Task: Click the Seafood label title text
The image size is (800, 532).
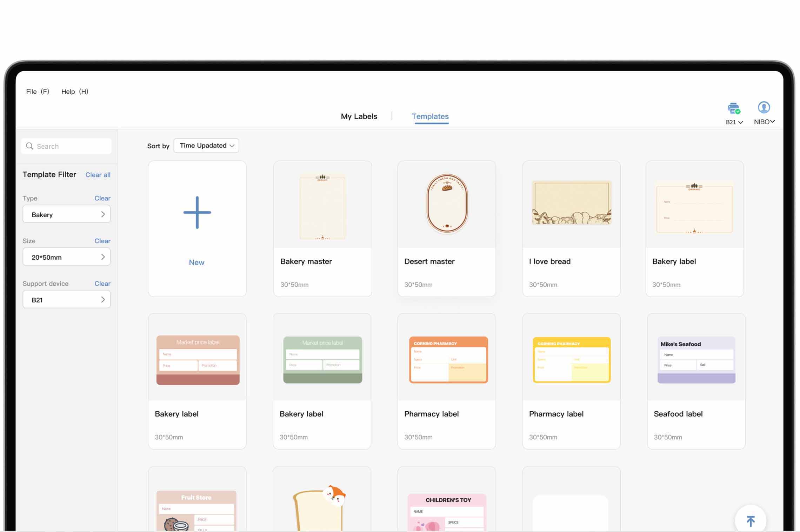Action: pyautogui.click(x=678, y=414)
